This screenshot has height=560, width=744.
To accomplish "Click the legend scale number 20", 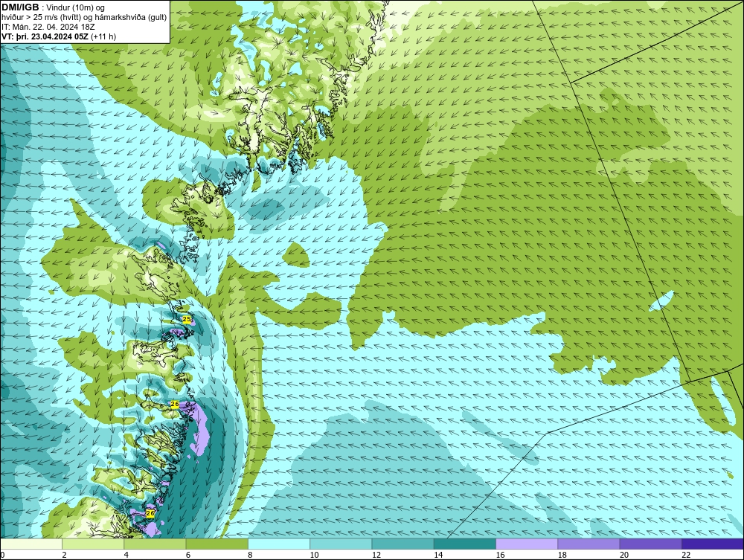I will coord(624,555).
